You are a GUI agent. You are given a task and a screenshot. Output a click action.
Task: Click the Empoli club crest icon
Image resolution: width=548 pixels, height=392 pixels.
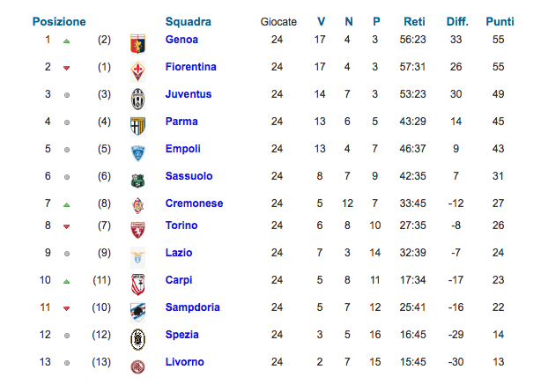tap(137, 150)
